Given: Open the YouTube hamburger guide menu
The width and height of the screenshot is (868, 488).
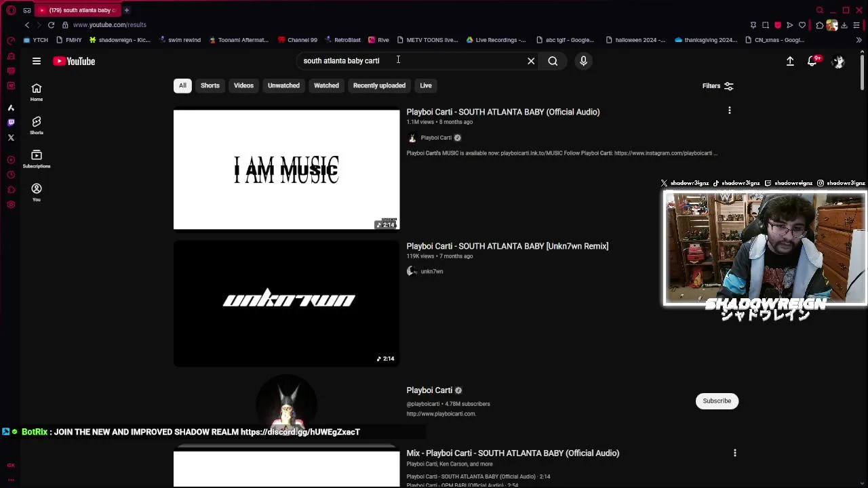Looking at the screenshot, I should pos(37,61).
